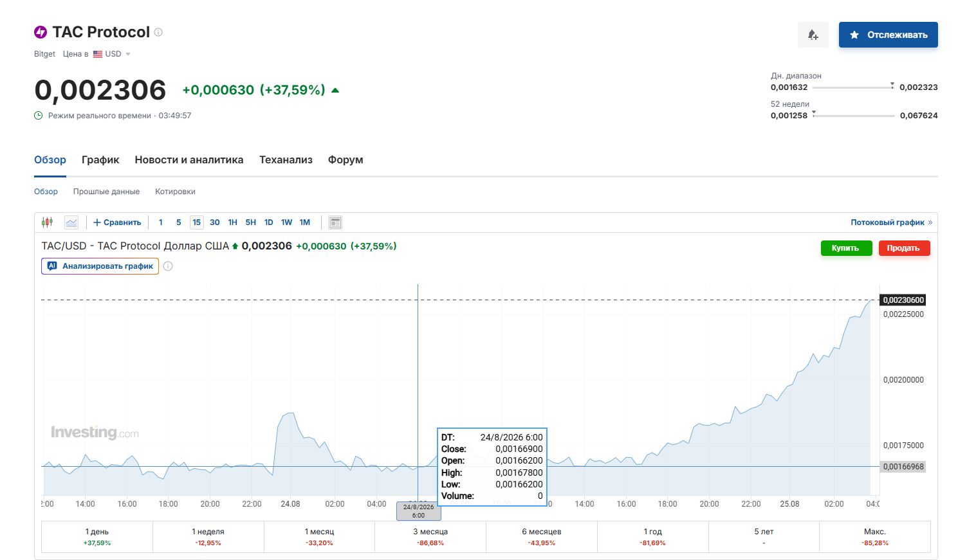Image resolution: width=958 pixels, height=560 pixels.
Task: Click the 24.08 date on time axis
Action: [290, 504]
